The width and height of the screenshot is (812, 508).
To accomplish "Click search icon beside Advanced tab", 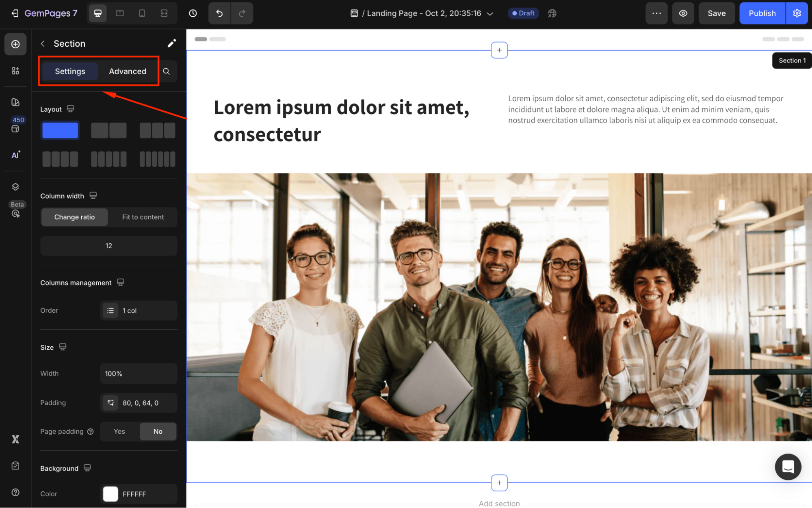I will tap(166, 71).
